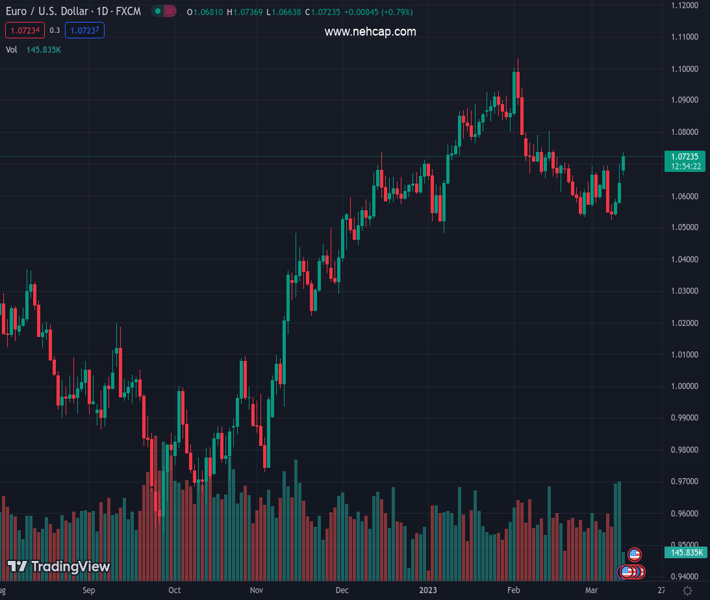Click the rightmost stacked event marker
This screenshot has width=710, height=600.
[x=640, y=572]
